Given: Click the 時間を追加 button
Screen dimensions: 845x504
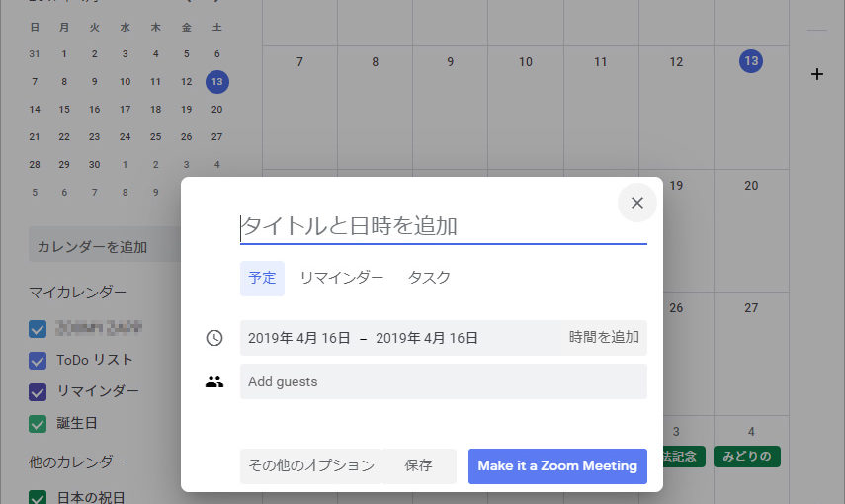Looking at the screenshot, I should click(x=604, y=337).
